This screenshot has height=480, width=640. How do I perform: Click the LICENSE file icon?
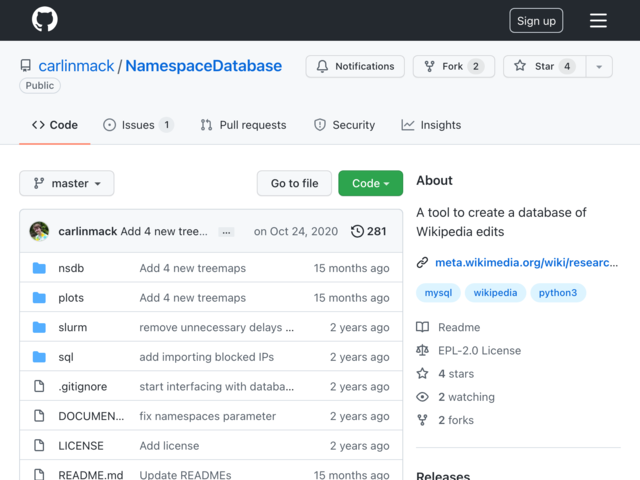click(x=39, y=445)
